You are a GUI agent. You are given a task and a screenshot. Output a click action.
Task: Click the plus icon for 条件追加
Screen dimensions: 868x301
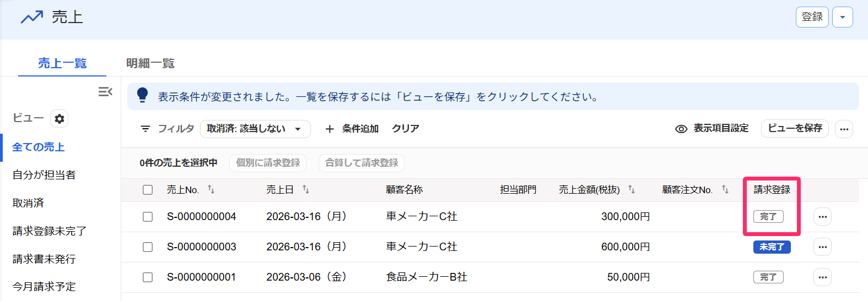point(330,129)
